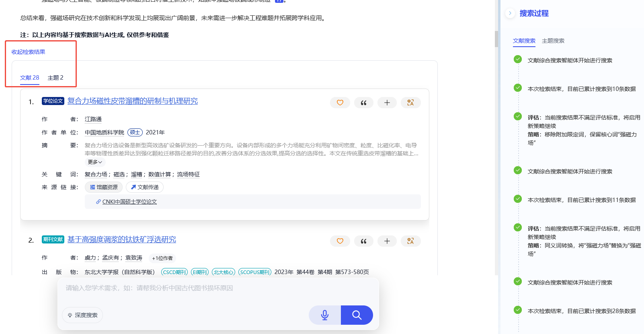Click the 期刊文献 type tag
Image resolution: width=644 pixels, height=334 pixels.
53,239
